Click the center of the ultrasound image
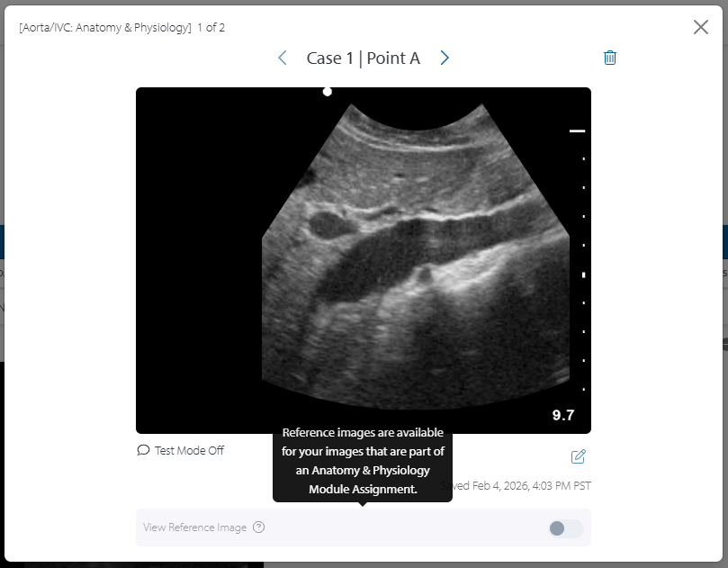The height and width of the screenshot is (568, 728). (x=364, y=260)
